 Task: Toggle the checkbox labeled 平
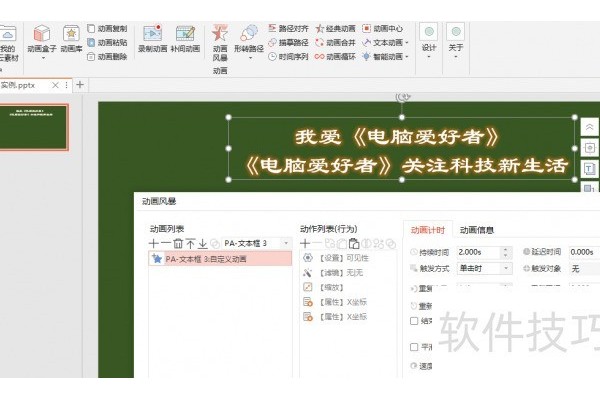[414, 347]
